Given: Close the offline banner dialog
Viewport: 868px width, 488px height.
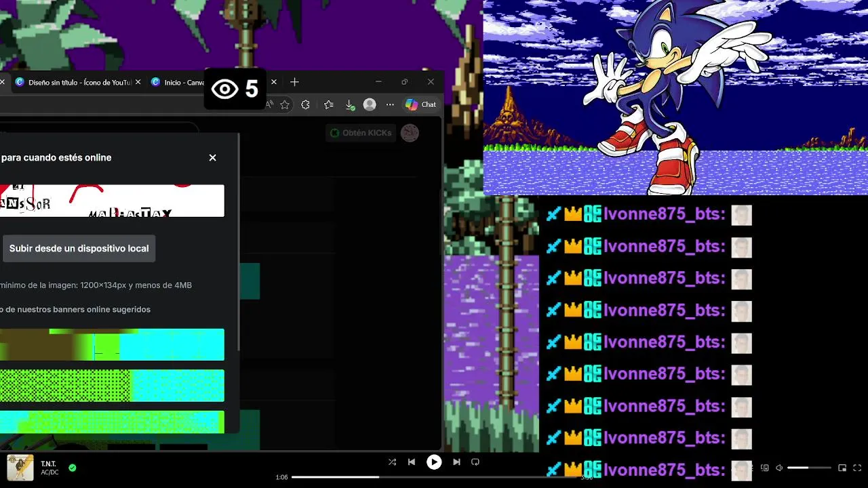Looking at the screenshot, I should 212,157.
